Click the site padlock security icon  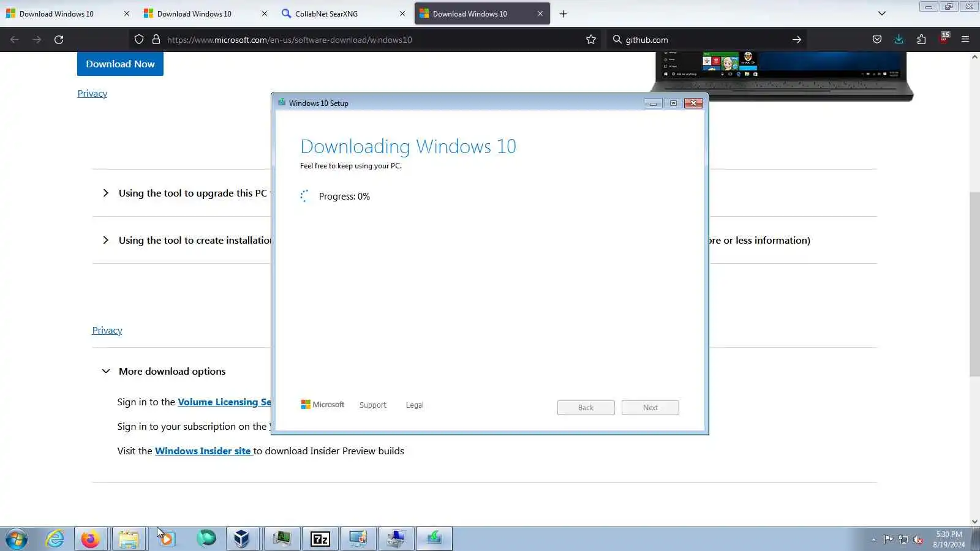point(156,40)
